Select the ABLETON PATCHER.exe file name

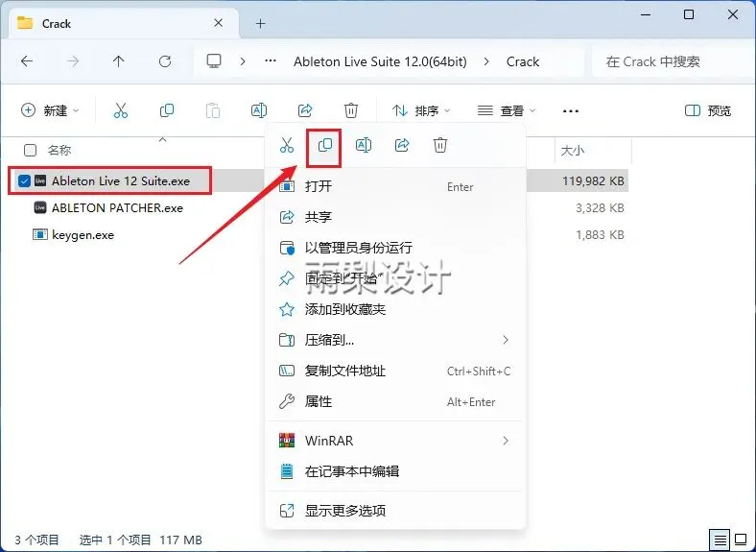coord(117,208)
